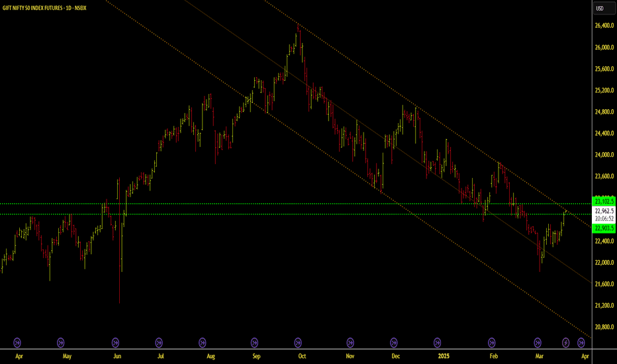
Task: Click the 25,600.0 price axis label
Action: [604, 69]
